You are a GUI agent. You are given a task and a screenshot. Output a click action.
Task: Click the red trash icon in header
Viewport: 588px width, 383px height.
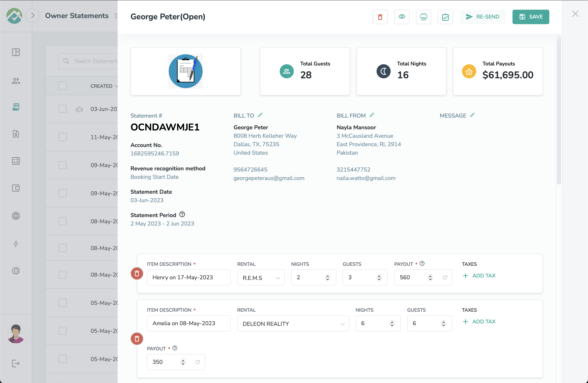380,17
